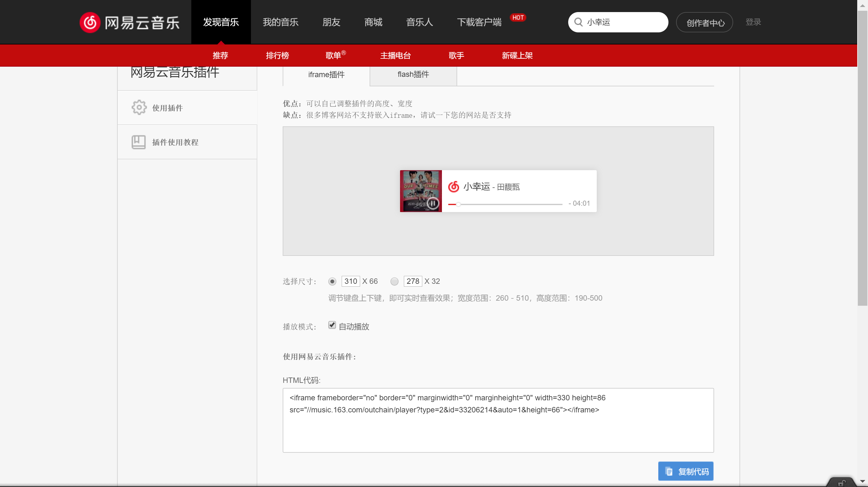This screenshot has height=487, width=868.
Task: Click the 选择尺寸 label
Action: point(299,282)
